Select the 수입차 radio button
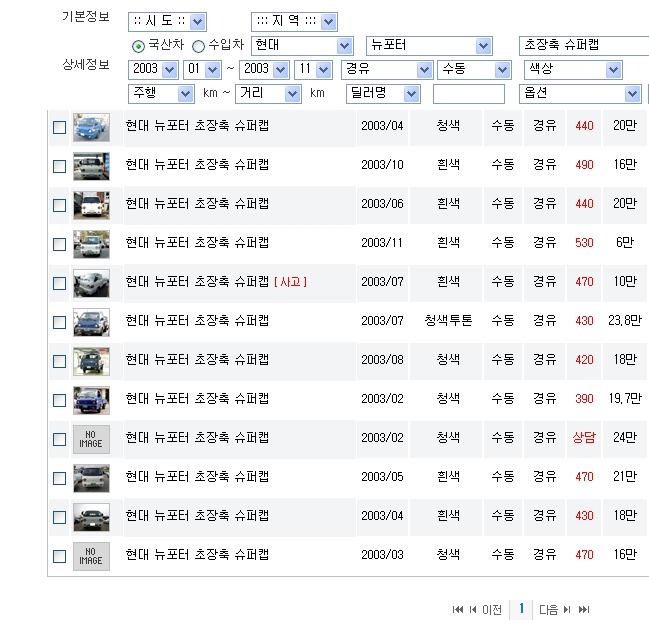Viewport: 649px width, 624px height. tap(198, 46)
